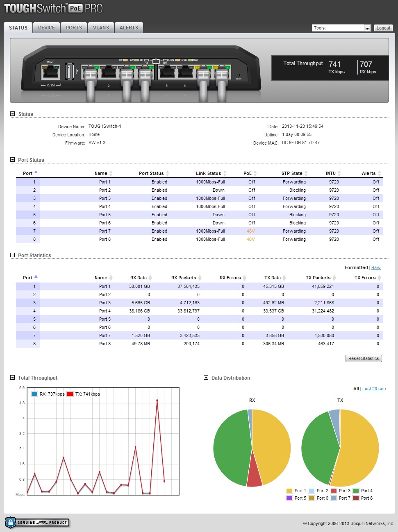Image resolution: width=398 pixels, height=532 pixels.
Task: Collapse the Status section
Action: click(12, 114)
